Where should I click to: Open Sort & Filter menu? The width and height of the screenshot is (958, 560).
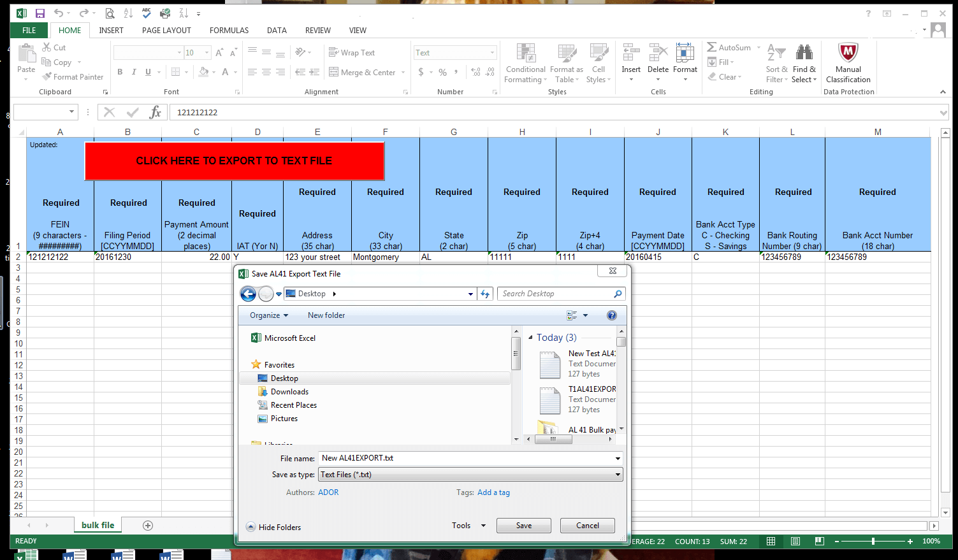tap(777, 63)
